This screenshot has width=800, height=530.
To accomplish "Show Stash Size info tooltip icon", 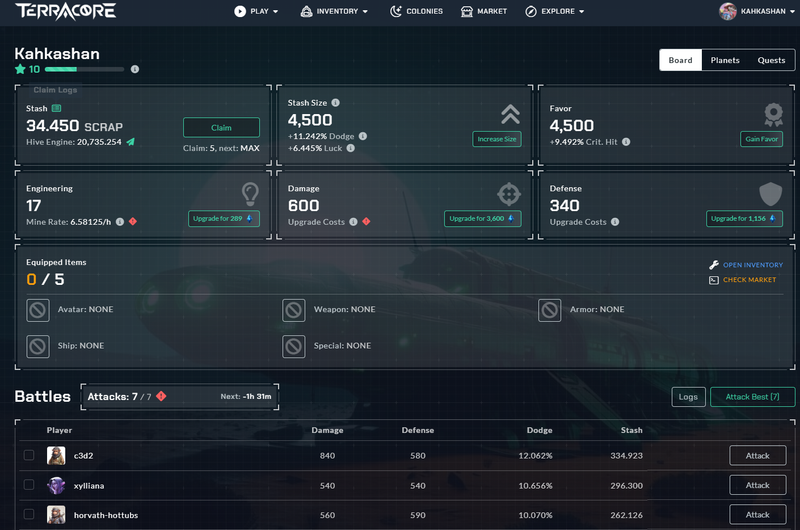I will point(335,103).
